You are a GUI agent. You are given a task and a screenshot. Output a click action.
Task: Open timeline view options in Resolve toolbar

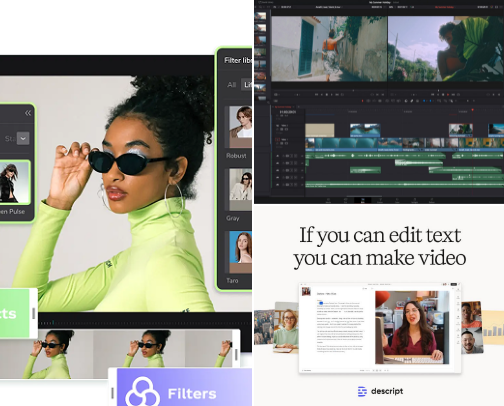point(276,101)
